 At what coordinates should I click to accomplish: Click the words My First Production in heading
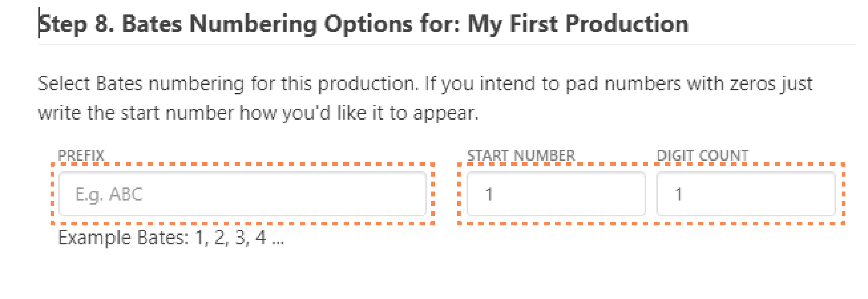point(579,23)
